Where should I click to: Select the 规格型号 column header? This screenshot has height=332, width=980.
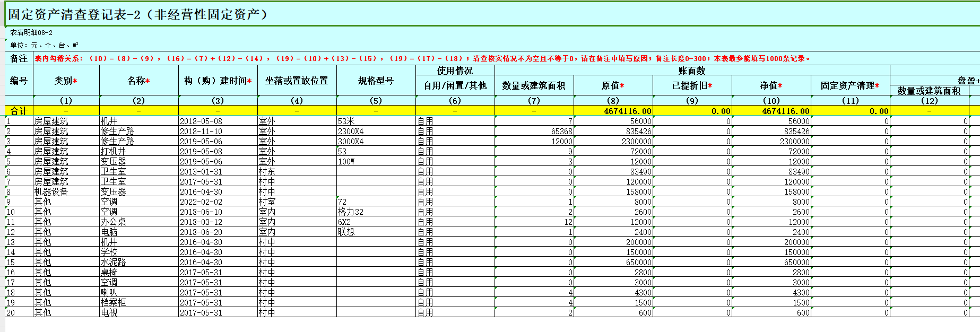[376, 81]
